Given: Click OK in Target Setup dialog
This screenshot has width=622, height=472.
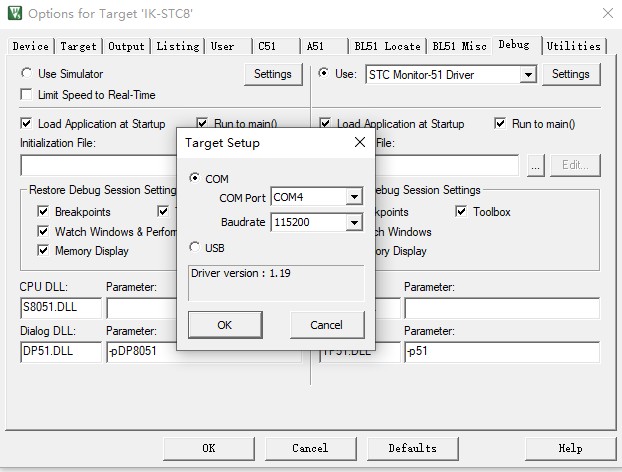Looking at the screenshot, I should 224,325.
